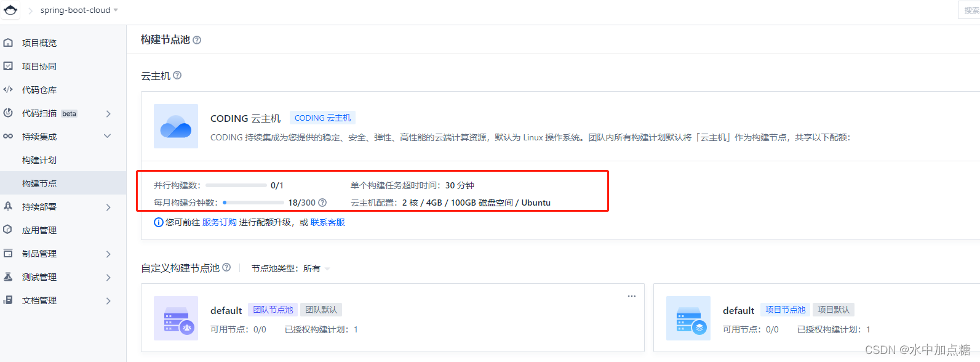The width and height of the screenshot is (980, 362).
Task: Click help icon next to 自定义构建节点池
Action: tap(226, 267)
